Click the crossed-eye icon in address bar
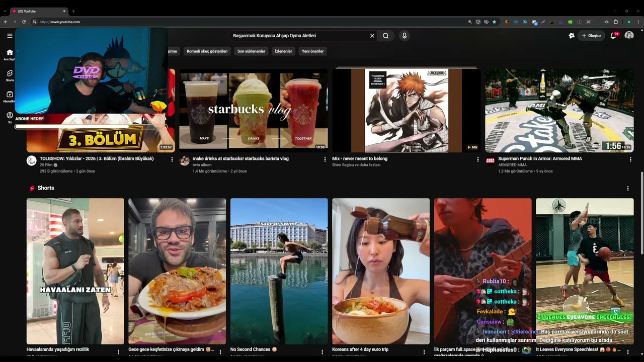The image size is (644, 362). pyautogui.click(x=486, y=22)
